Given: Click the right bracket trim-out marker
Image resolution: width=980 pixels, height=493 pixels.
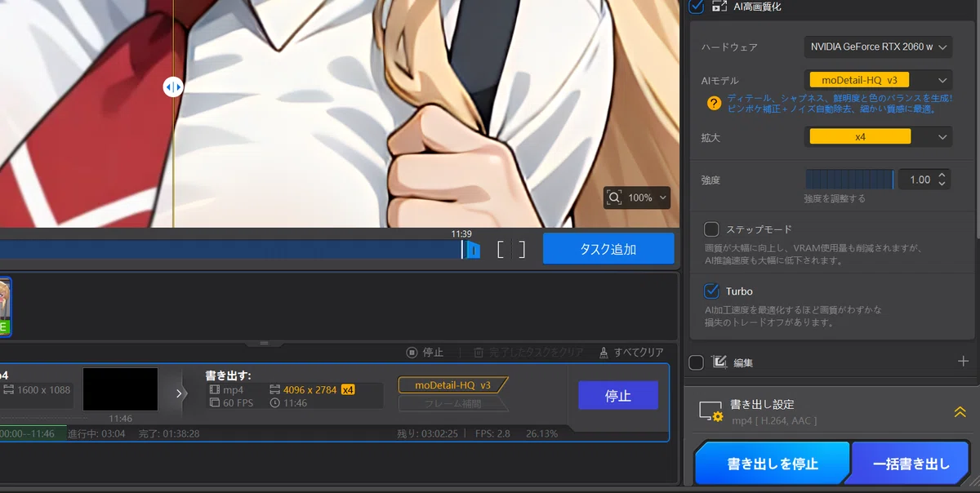Looking at the screenshot, I should click(x=522, y=249).
